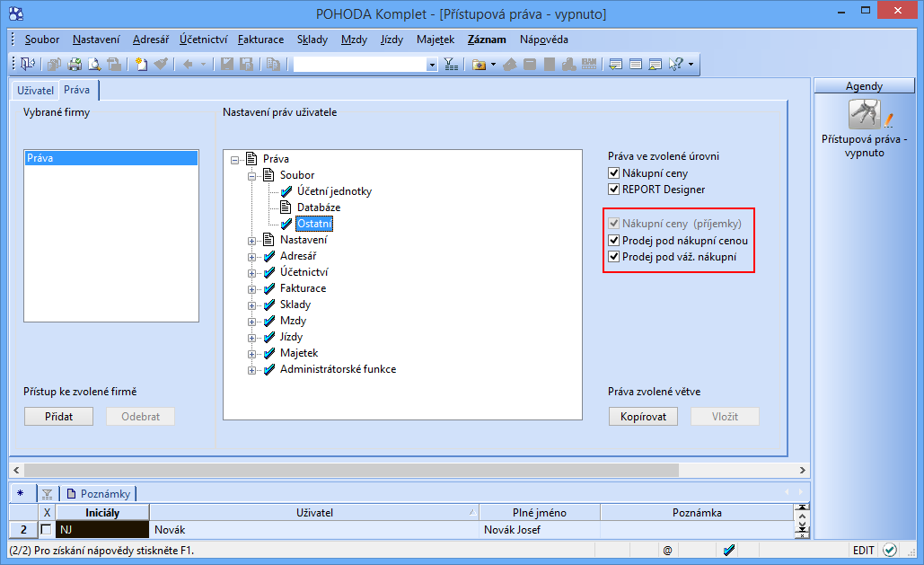Toggle the Nákupní ceny checkbox
This screenshot has width=924, height=565.
click(613, 172)
